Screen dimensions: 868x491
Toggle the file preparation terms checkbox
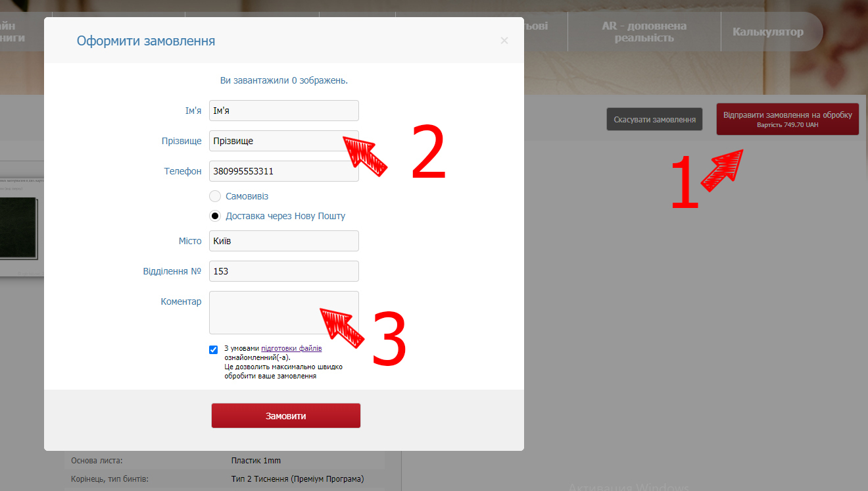pyautogui.click(x=213, y=349)
